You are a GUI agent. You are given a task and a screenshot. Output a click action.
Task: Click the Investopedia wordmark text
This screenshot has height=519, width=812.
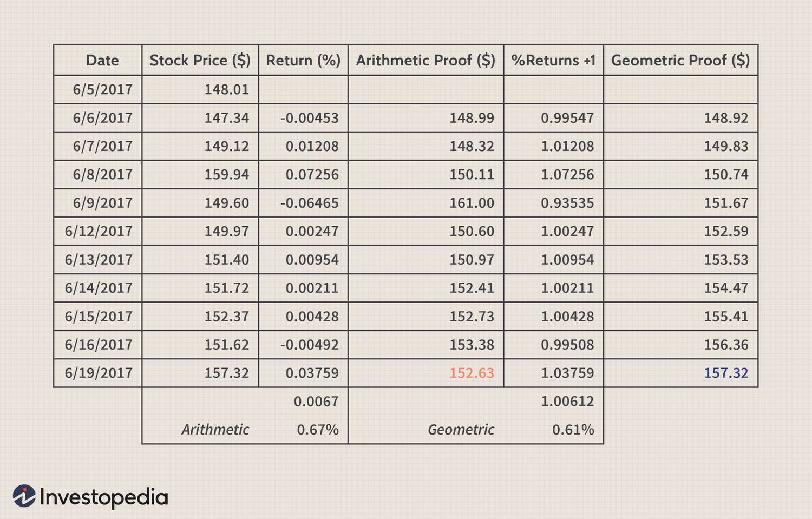coord(104,497)
